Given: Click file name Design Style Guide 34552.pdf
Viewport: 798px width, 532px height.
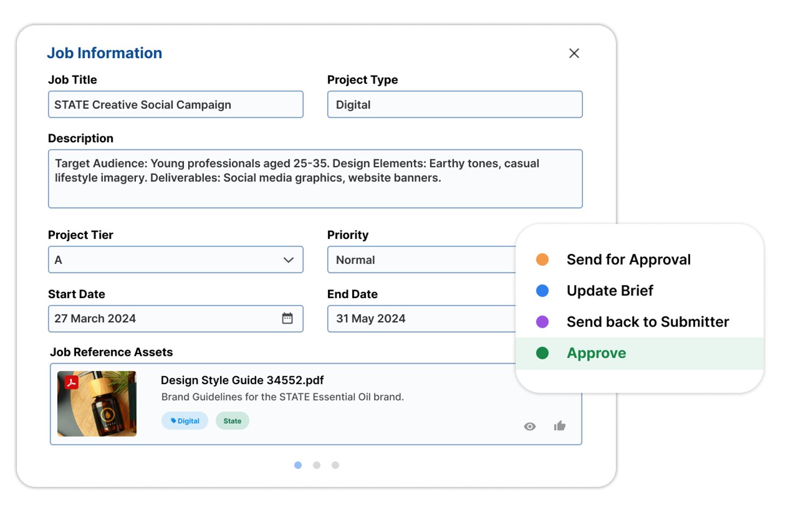Looking at the screenshot, I should click(242, 380).
